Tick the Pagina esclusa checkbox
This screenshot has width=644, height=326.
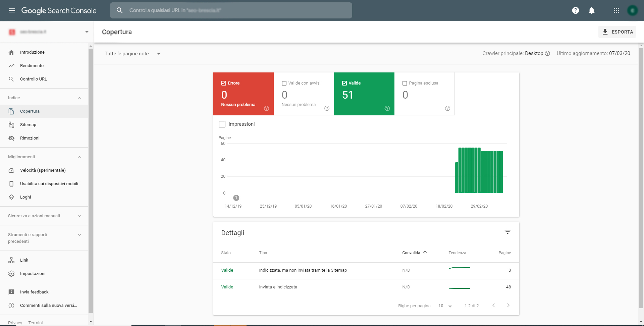(x=405, y=83)
